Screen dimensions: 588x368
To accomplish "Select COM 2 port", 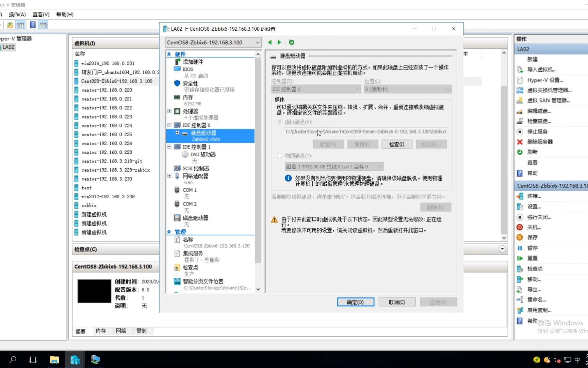I will pos(190,204).
